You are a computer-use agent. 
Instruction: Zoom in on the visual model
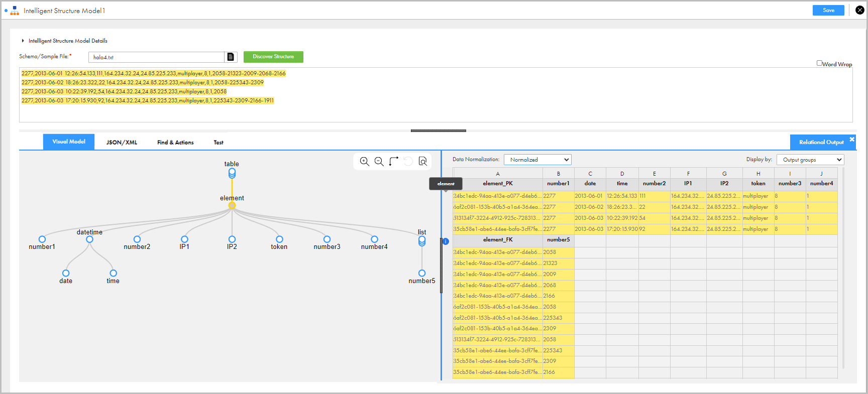(365, 161)
